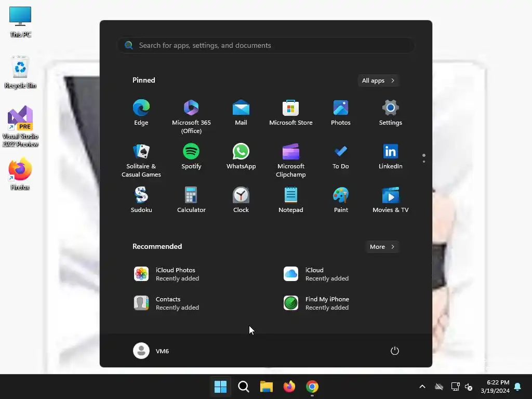The height and width of the screenshot is (399, 532).
Task: Launch Firefox from taskbar
Action: coord(289,387)
